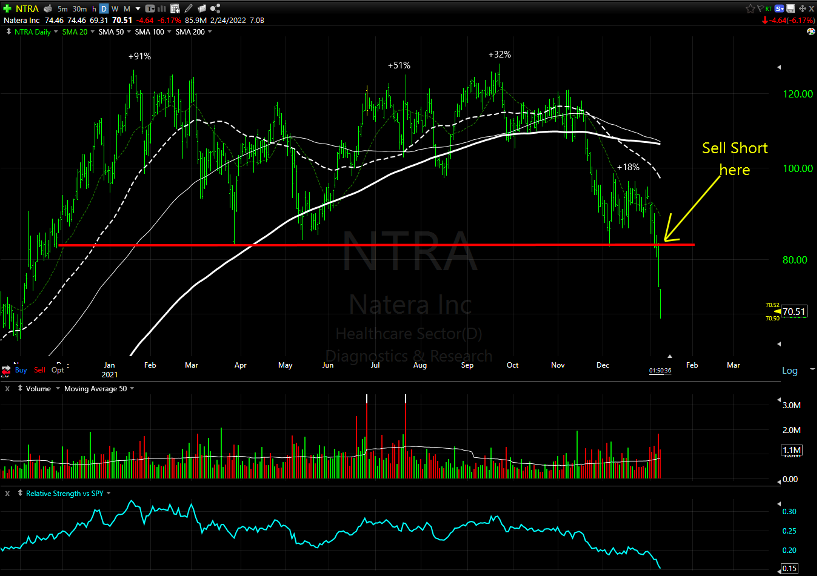
Task: Open dropdown arrow next to Log
Action: click(812, 369)
